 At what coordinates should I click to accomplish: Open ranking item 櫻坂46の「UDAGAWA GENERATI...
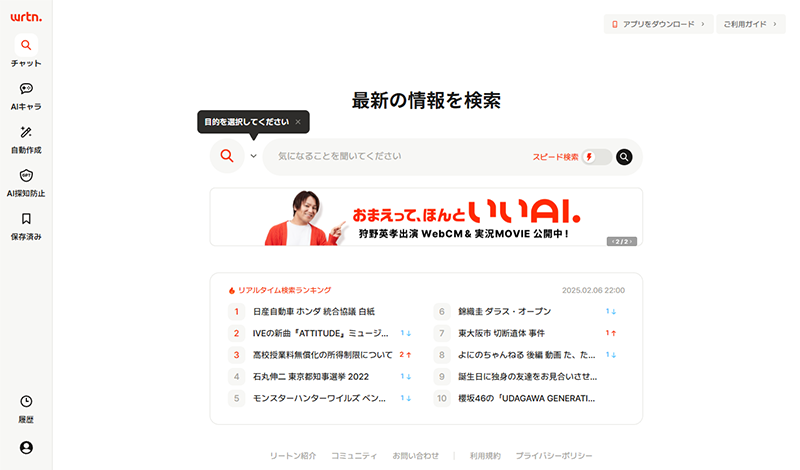[x=527, y=398]
